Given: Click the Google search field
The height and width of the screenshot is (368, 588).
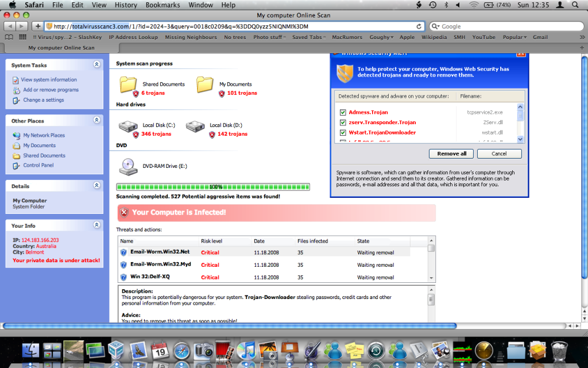Looking at the screenshot, I should point(506,26).
